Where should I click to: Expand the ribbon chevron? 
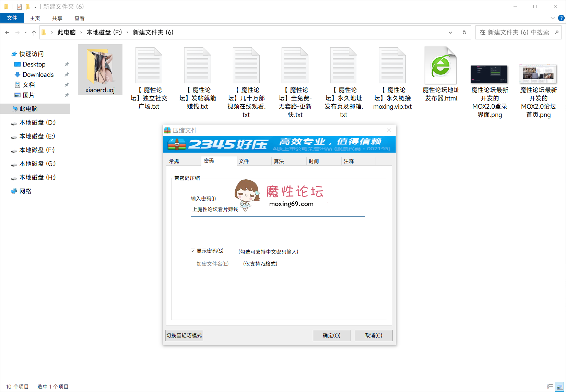coord(553,18)
